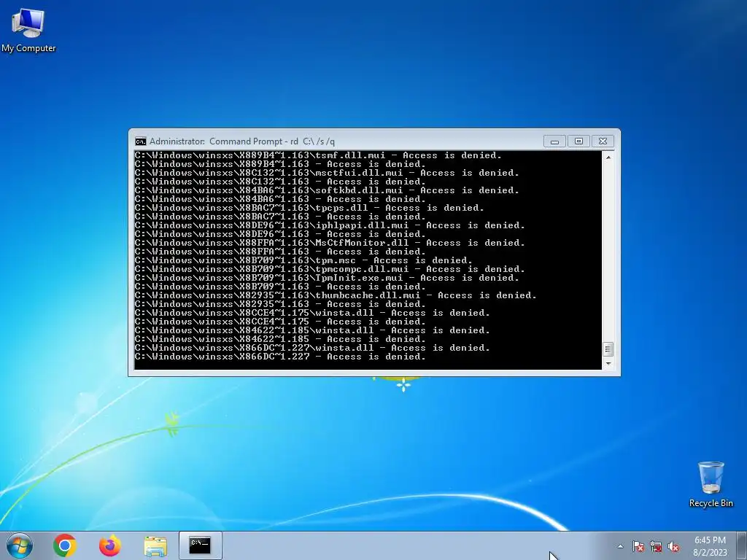Click the X84622~1.185\winsta.dll line
The height and width of the screenshot is (560, 747).
pos(312,330)
